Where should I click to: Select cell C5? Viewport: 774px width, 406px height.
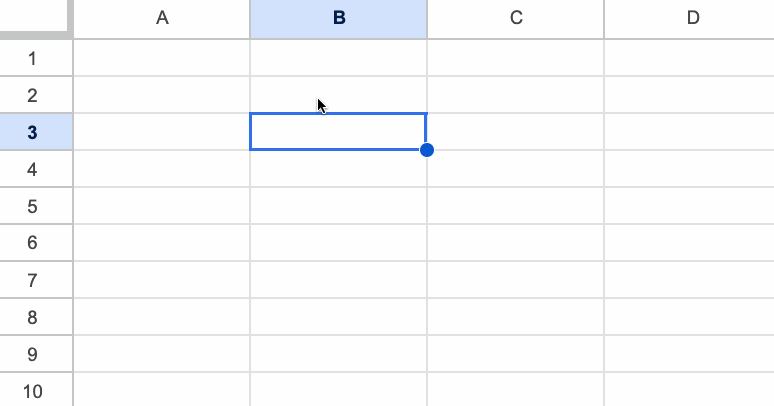tap(516, 206)
